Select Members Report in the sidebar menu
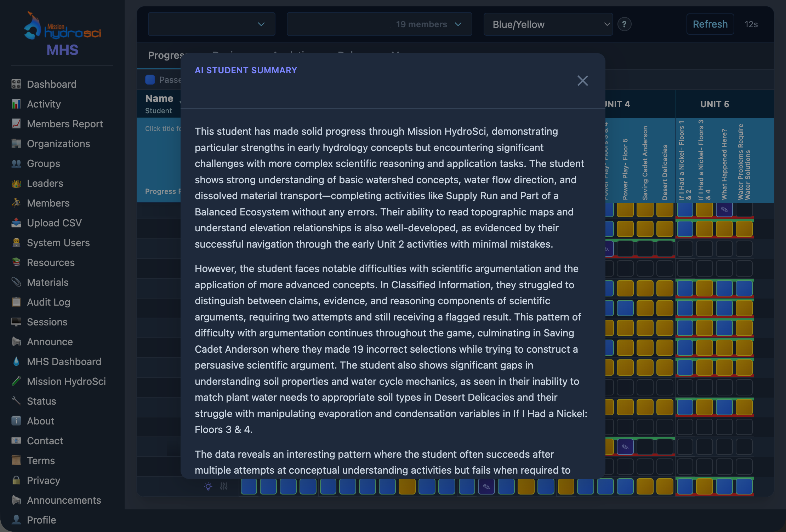 (65, 124)
